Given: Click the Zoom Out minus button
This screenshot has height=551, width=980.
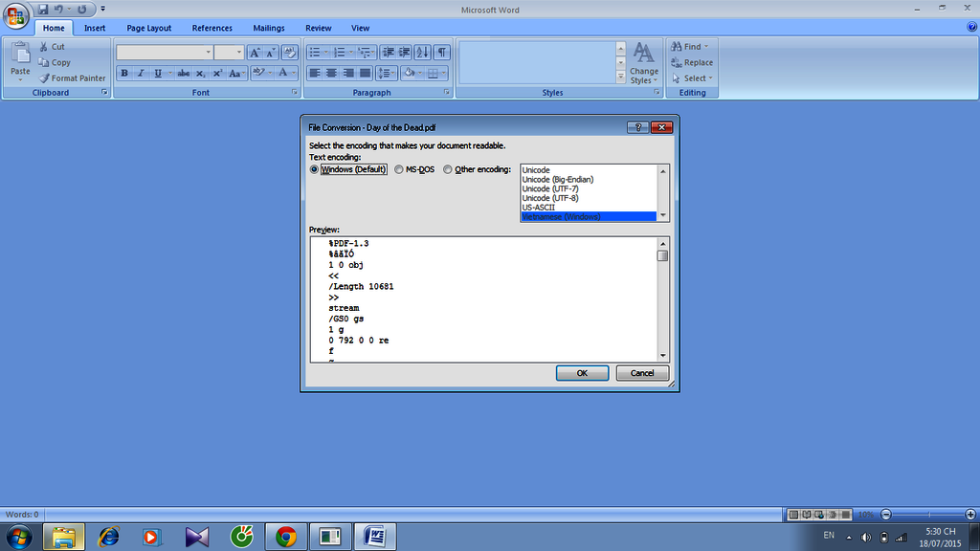Looking at the screenshot, I should click(885, 515).
